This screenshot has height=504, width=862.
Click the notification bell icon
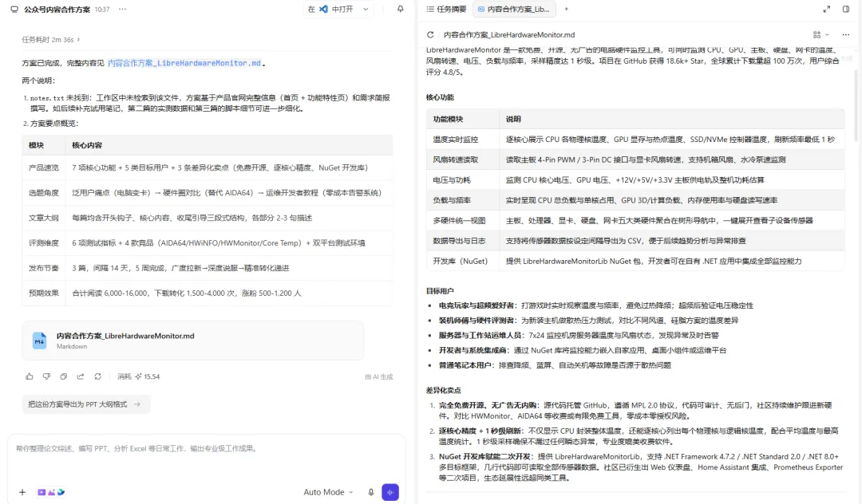pos(400,10)
